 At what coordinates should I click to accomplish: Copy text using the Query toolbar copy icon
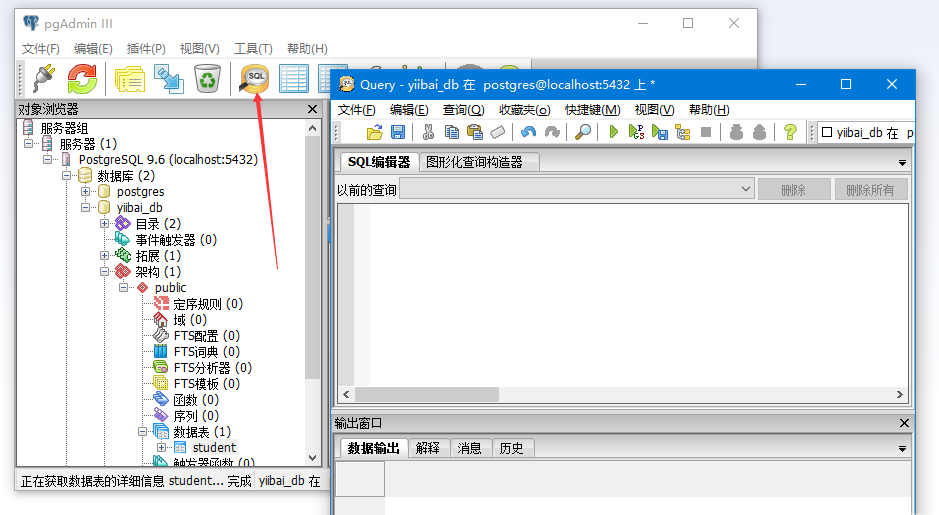tap(452, 132)
